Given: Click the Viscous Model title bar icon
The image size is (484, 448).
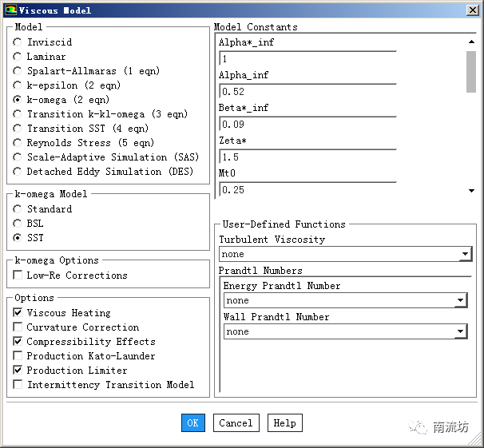Looking at the screenshot, I should tap(10, 10).
